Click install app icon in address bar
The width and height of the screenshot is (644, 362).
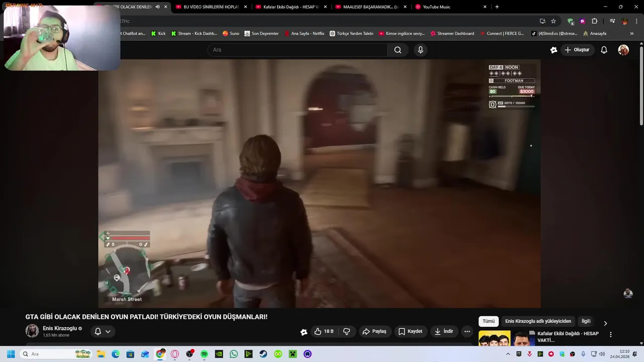(x=542, y=21)
